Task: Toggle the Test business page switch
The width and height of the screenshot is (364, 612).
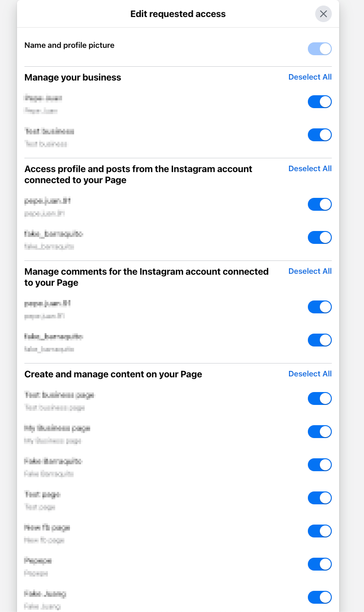Action: [319, 398]
